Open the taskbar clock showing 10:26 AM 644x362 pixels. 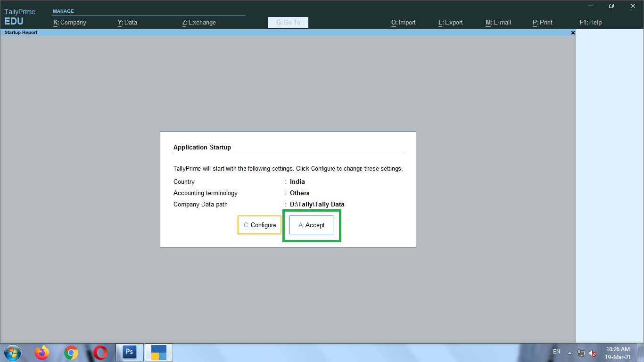618,353
